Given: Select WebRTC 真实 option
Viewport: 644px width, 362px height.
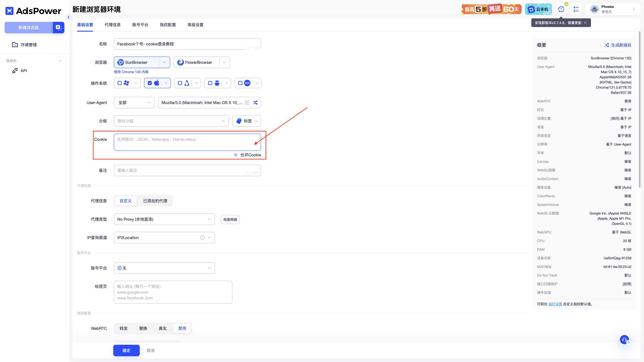Looking at the screenshot, I should pyautogui.click(x=162, y=329).
